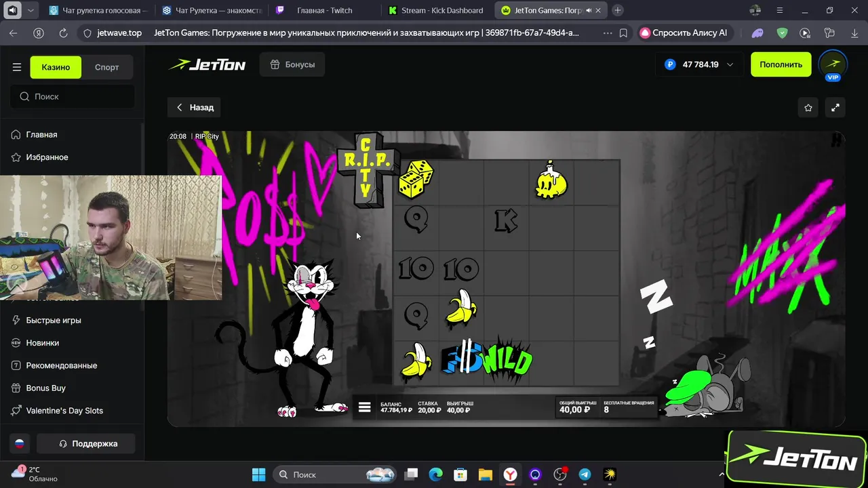Open Telegram from the taskbar

tap(585, 474)
